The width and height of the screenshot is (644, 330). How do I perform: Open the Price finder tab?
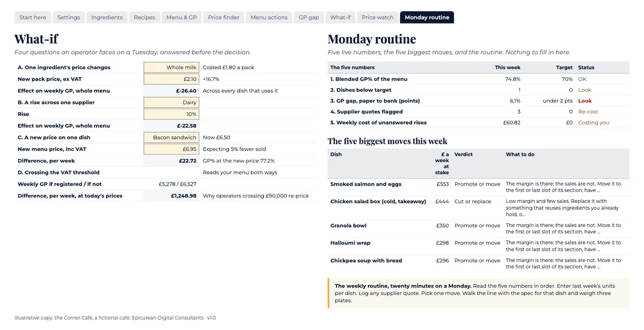(224, 17)
